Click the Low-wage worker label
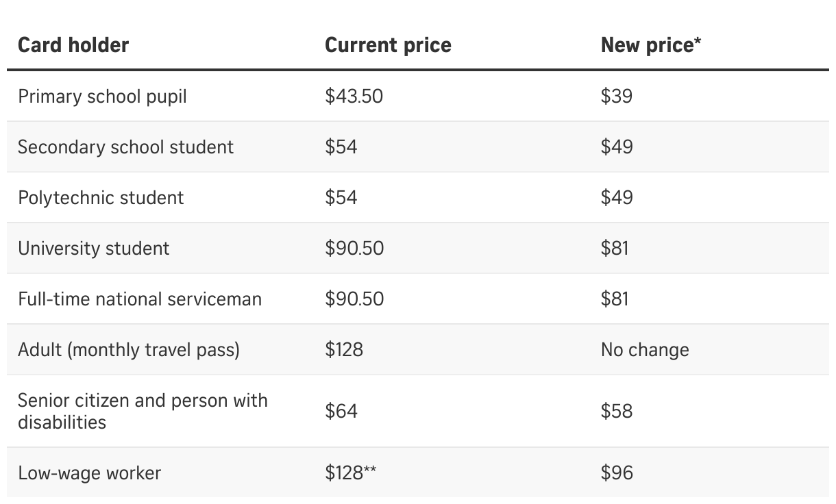The image size is (836, 504). coord(89,473)
